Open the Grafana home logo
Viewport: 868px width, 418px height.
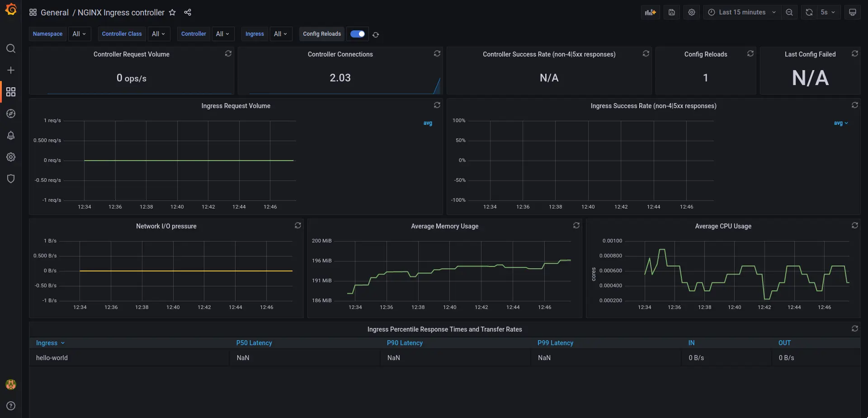[x=11, y=9]
